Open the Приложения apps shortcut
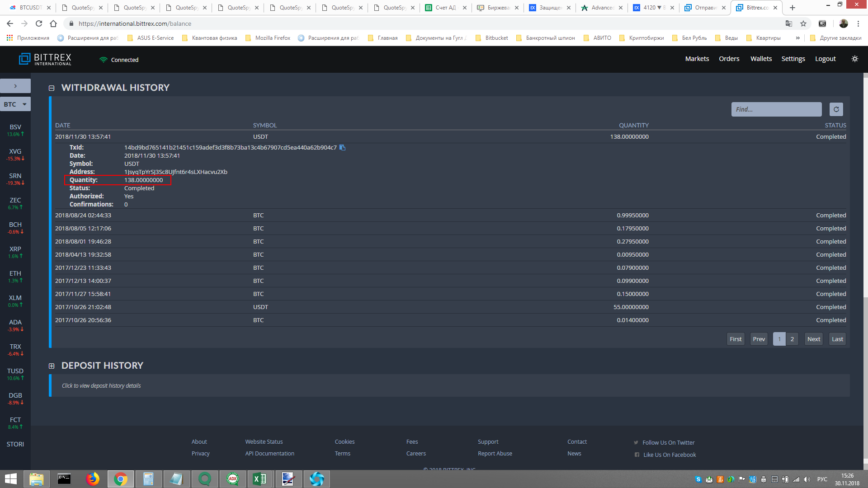Viewport: 868px width, 488px height. (x=28, y=38)
